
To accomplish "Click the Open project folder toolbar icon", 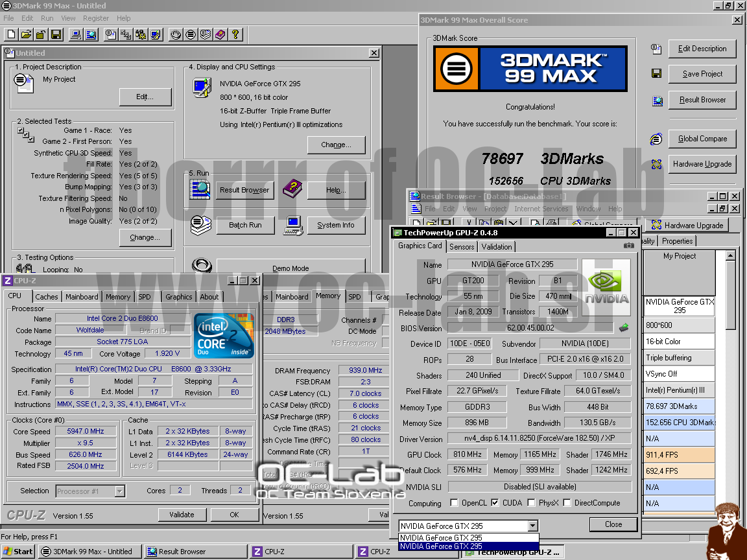I will (26, 35).
